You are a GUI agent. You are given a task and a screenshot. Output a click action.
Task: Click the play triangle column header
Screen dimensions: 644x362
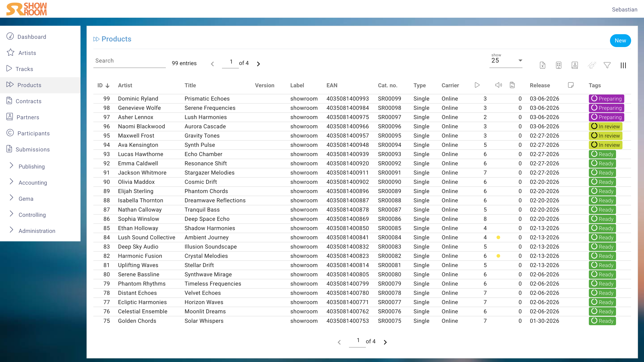tap(477, 85)
